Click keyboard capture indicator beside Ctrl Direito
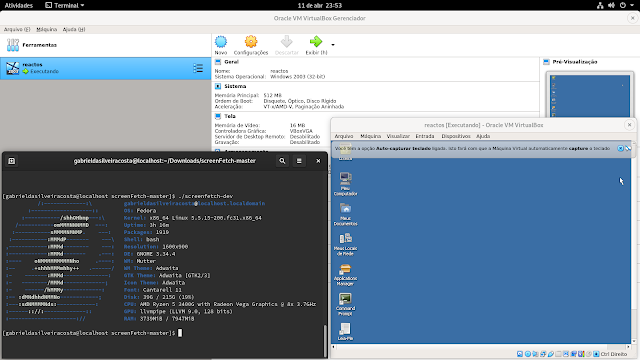Screen dimensions: 640x360 coord(596,354)
